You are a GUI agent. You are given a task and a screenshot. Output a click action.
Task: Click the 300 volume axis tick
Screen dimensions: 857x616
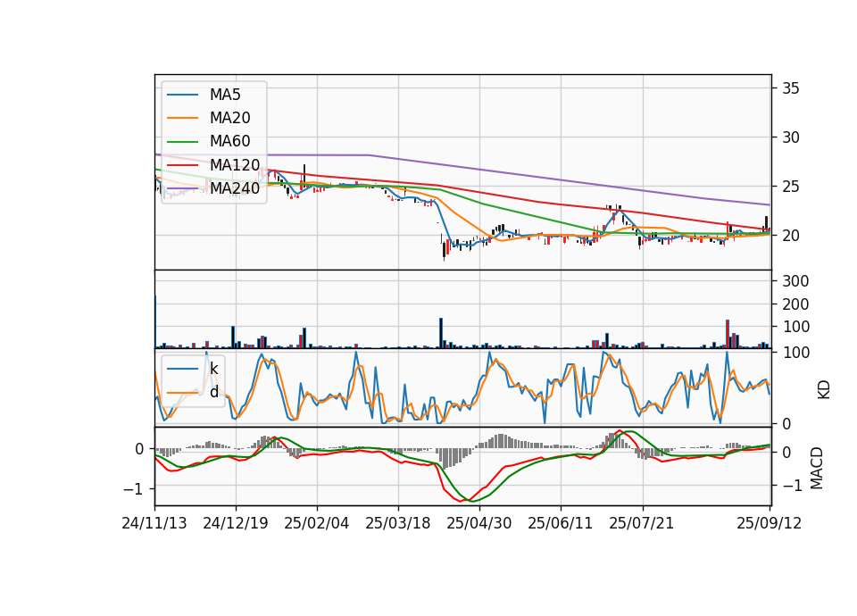(795, 281)
